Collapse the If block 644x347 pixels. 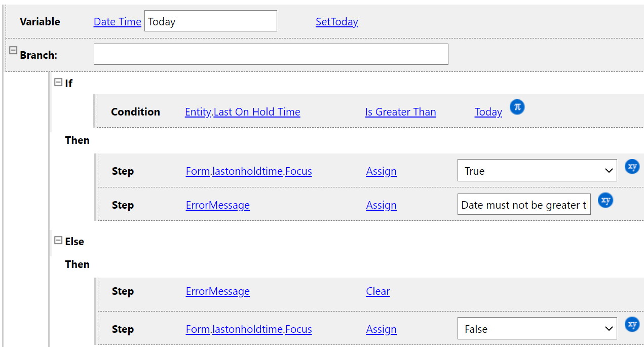coord(58,82)
